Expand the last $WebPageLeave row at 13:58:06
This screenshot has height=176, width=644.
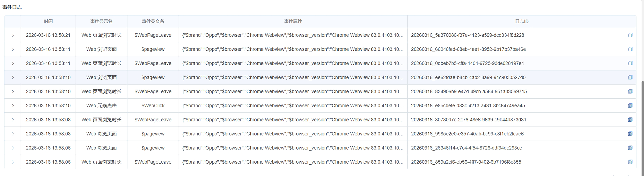pyautogui.click(x=13, y=162)
